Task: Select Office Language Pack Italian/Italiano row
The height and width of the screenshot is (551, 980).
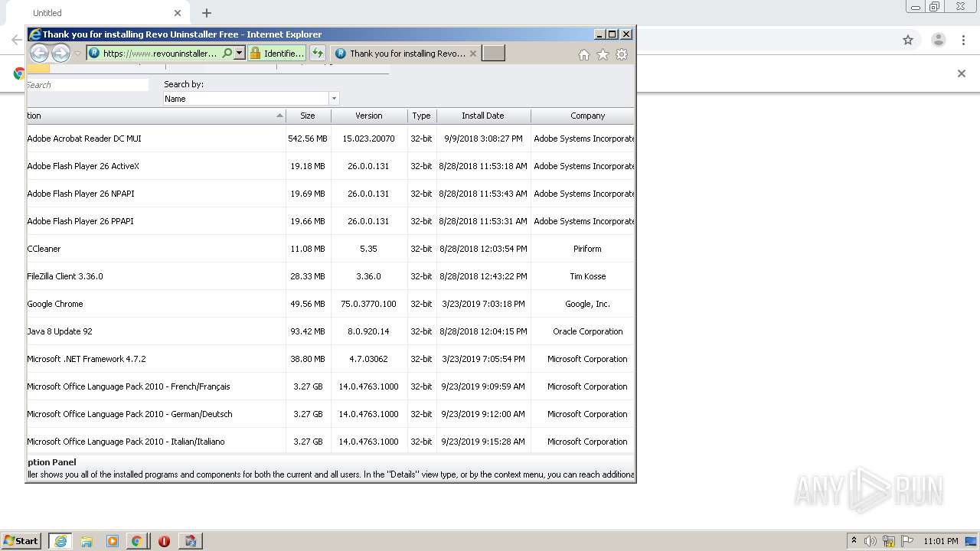Action: 330,442
